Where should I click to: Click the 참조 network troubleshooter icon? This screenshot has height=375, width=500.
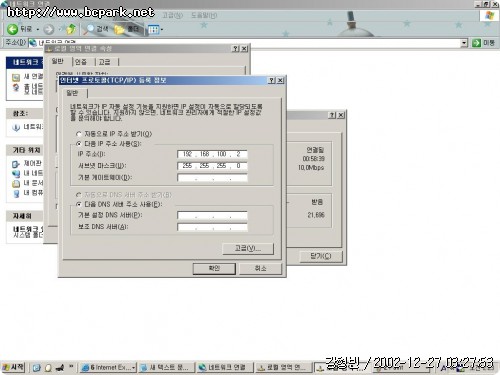point(16,127)
